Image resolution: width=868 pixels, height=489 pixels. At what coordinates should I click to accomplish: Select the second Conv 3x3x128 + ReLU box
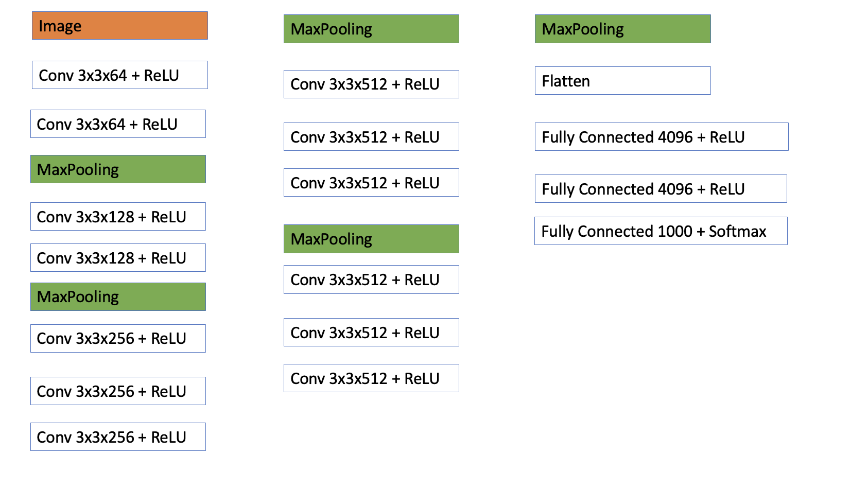click(x=118, y=258)
